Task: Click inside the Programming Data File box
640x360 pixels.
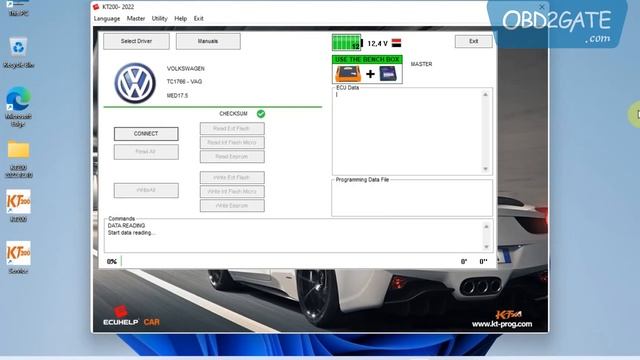Action: point(412,199)
